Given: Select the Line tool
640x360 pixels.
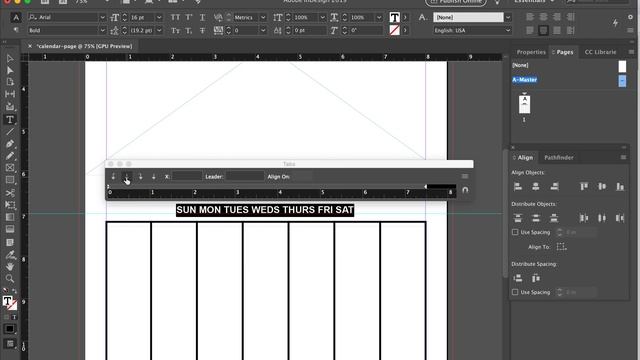Looking at the screenshot, I should (10, 131).
